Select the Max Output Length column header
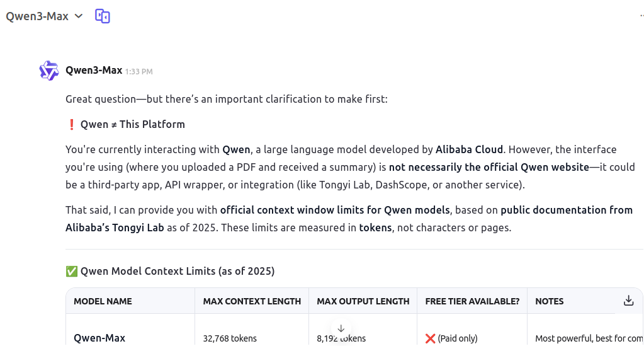 pyautogui.click(x=363, y=301)
